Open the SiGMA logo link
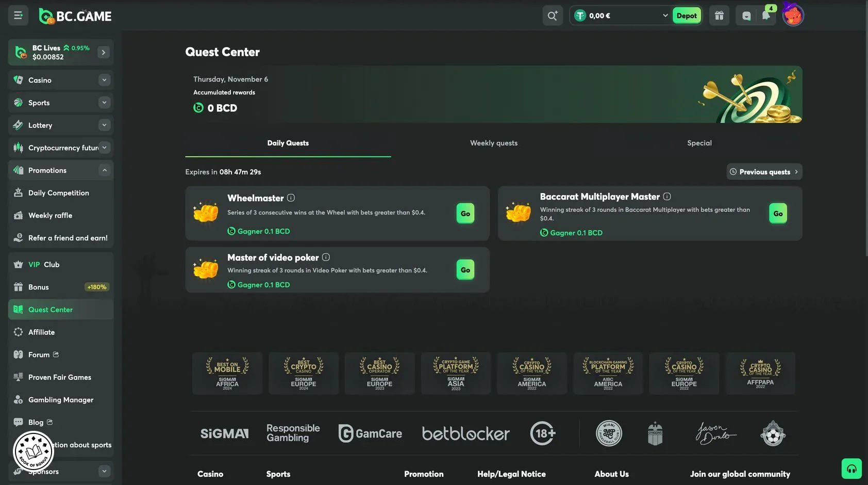The image size is (868, 485). (x=224, y=433)
